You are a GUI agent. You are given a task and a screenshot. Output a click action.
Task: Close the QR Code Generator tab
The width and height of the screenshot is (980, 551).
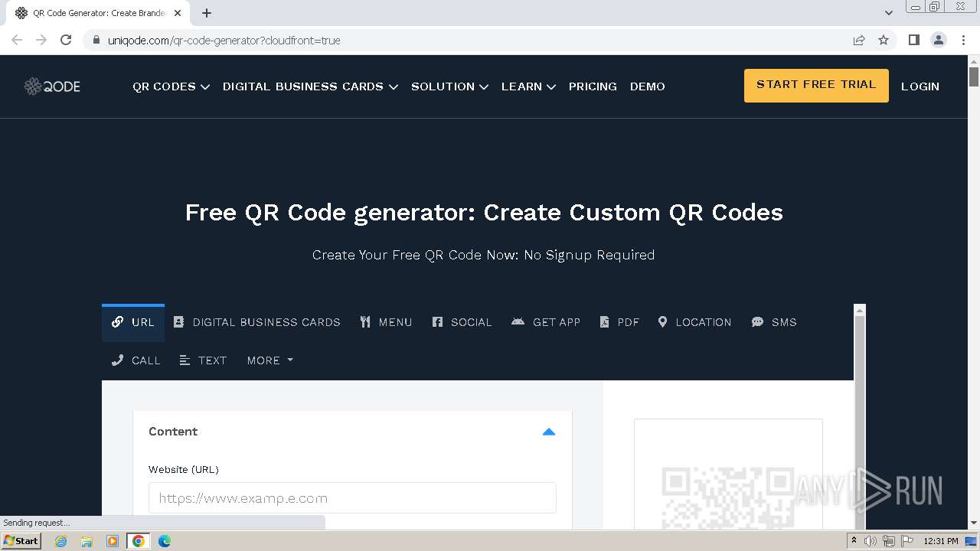coord(178,13)
